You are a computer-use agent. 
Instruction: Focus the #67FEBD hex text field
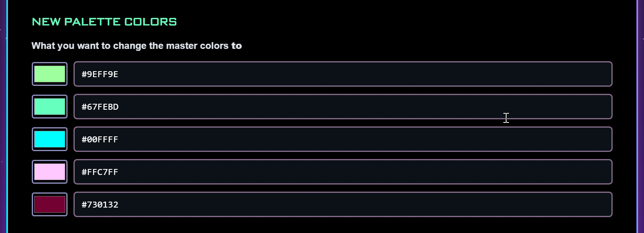(342, 107)
